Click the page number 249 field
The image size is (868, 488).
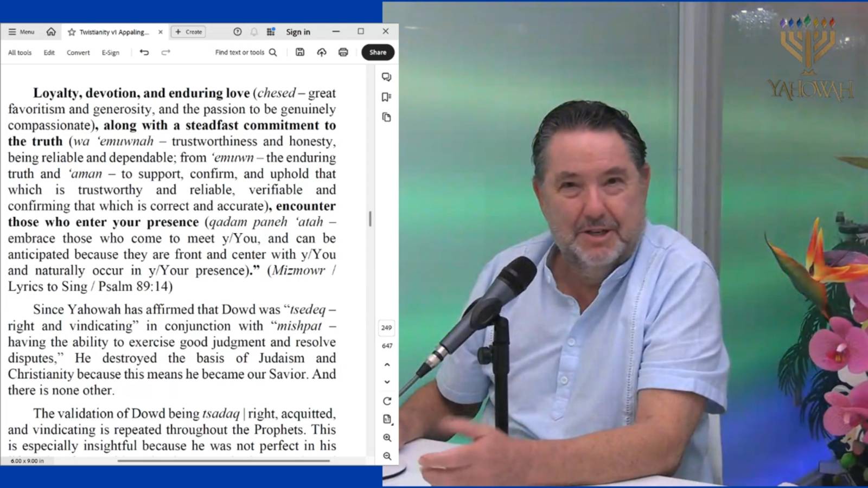tap(386, 328)
